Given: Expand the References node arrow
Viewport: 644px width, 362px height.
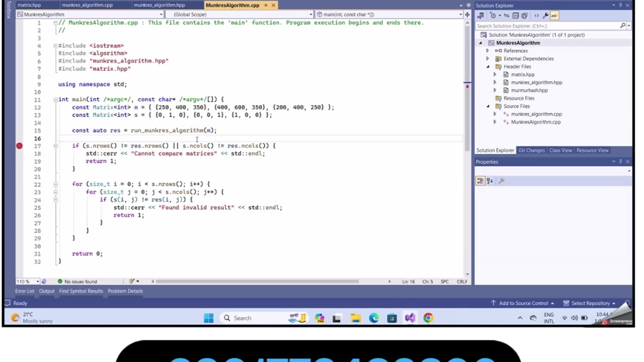Looking at the screenshot, I should pos(487,51).
